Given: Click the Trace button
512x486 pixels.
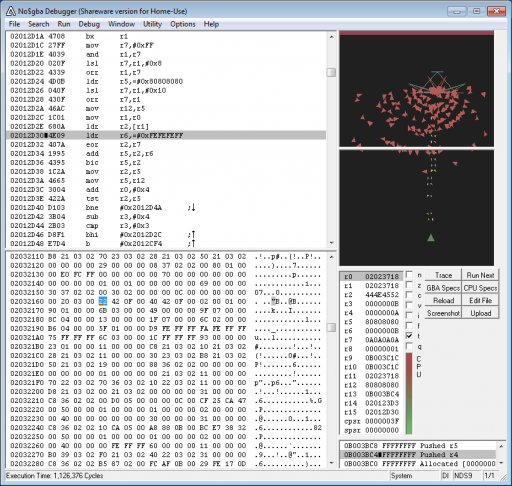Looking at the screenshot, I should click(x=443, y=275).
